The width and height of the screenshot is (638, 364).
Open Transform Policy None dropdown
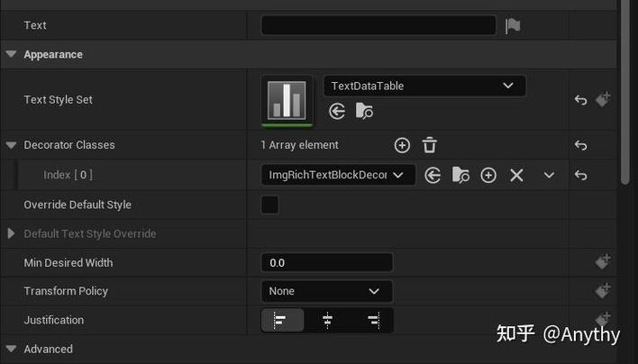pos(327,291)
